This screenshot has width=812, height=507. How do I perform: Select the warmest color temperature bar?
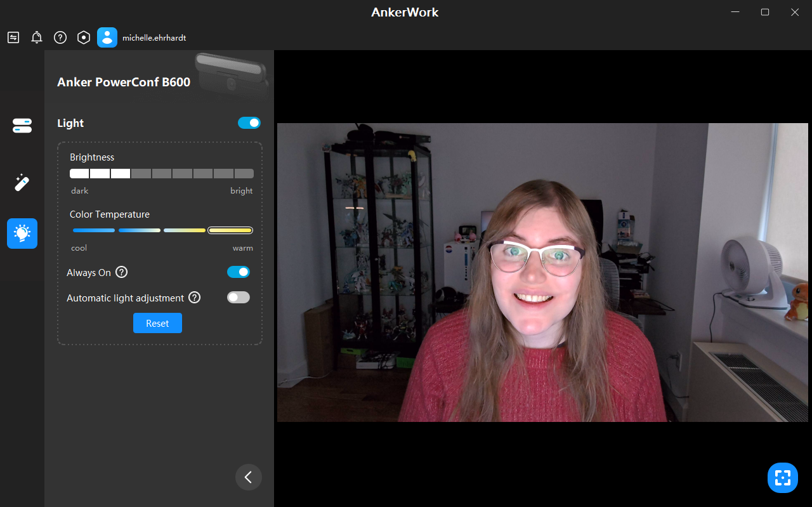click(x=231, y=230)
